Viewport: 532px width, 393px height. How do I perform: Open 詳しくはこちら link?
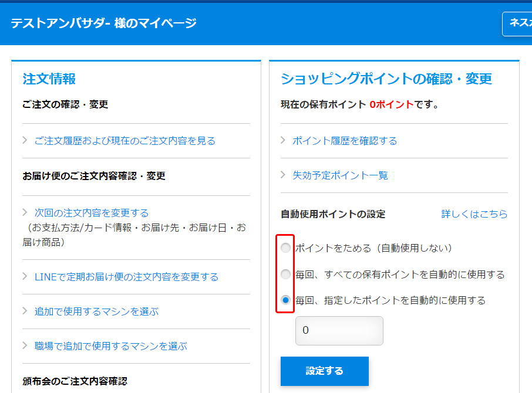click(474, 214)
